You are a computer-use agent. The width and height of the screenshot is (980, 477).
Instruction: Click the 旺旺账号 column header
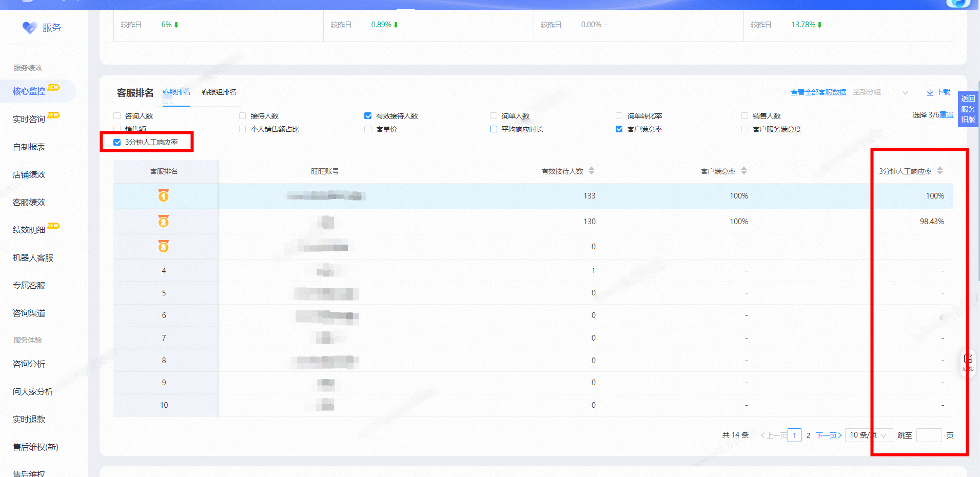[x=325, y=171]
